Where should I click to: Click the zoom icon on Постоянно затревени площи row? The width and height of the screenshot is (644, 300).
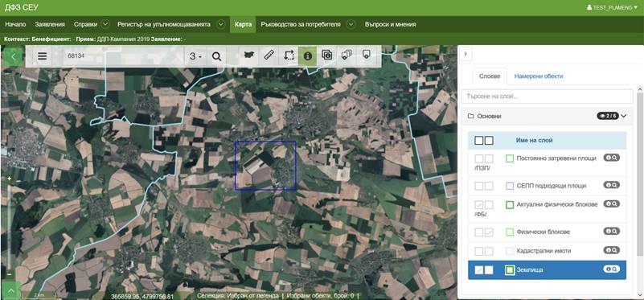pyautogui.click(x=615, y=158)
